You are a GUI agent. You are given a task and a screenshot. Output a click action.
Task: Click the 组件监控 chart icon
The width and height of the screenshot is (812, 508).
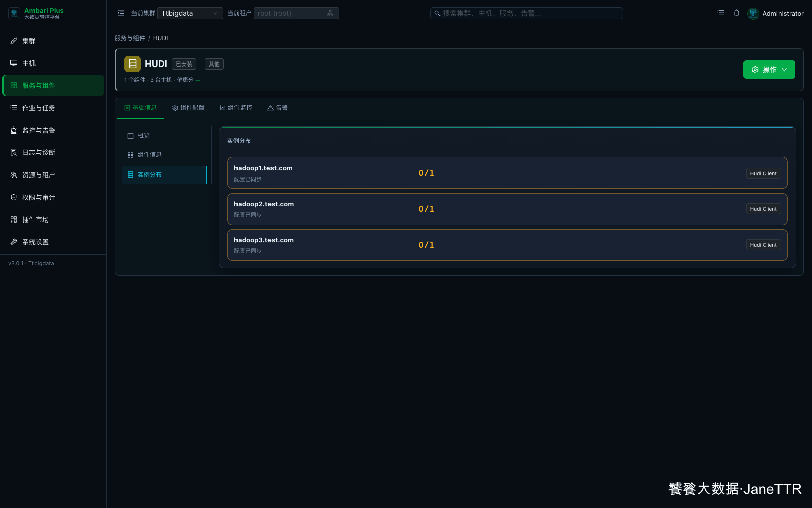tap(223, 108)
